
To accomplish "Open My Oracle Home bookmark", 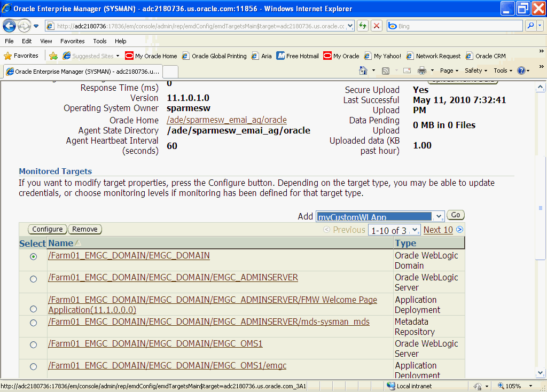I will click(x=151, y=56).
